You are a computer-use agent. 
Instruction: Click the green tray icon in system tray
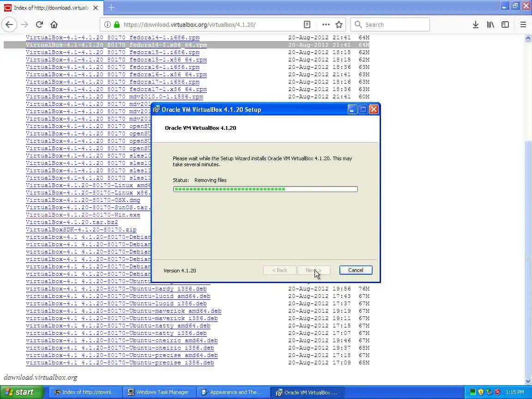pyautogui.click(x=472, y=392)
